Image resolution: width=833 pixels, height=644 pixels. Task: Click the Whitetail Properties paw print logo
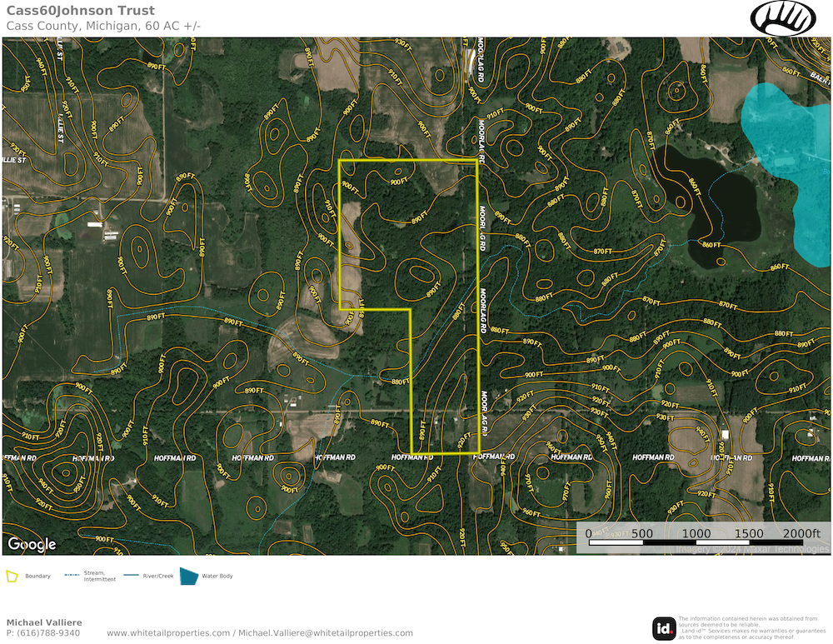(x=785, y=17)
